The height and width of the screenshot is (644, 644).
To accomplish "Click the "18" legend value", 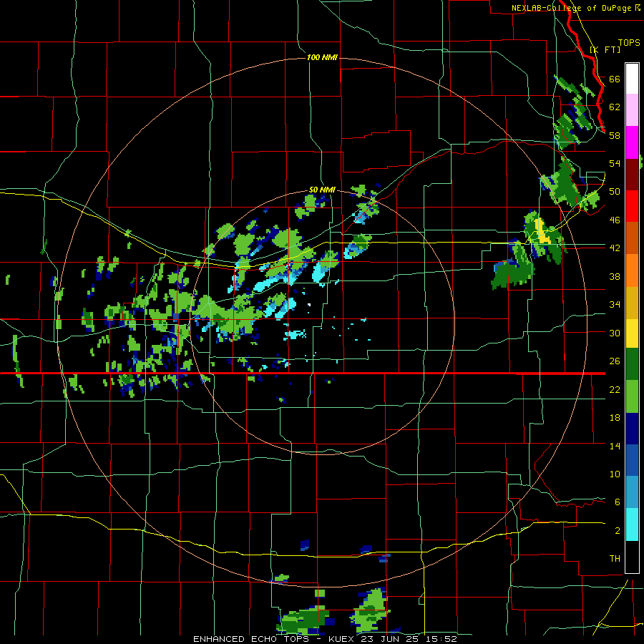I will coord(615,418).
